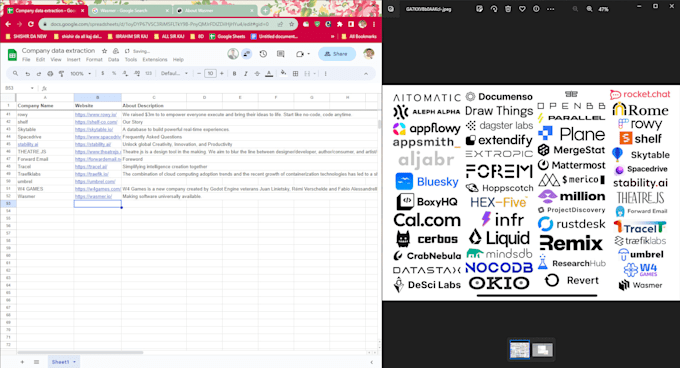
Task: Decrease font size with minus button
Action: [199, 74]
